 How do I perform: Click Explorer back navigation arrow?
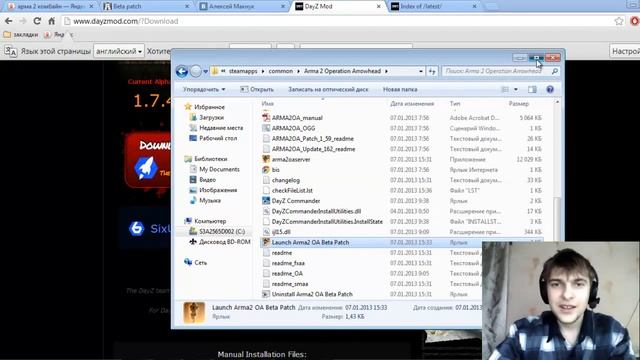pyautogui.click(x=182, y=71)
